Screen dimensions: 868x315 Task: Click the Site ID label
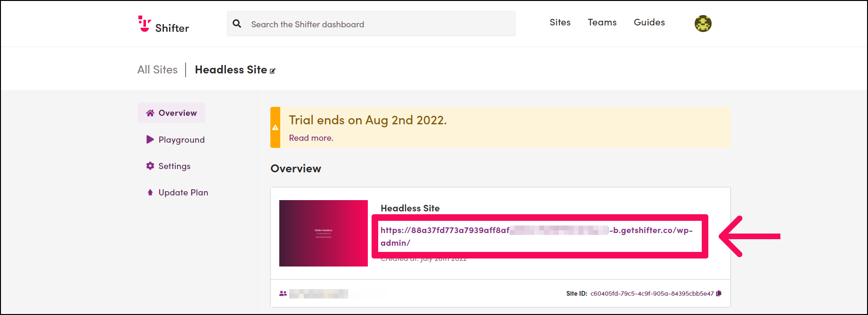[576, 293]
